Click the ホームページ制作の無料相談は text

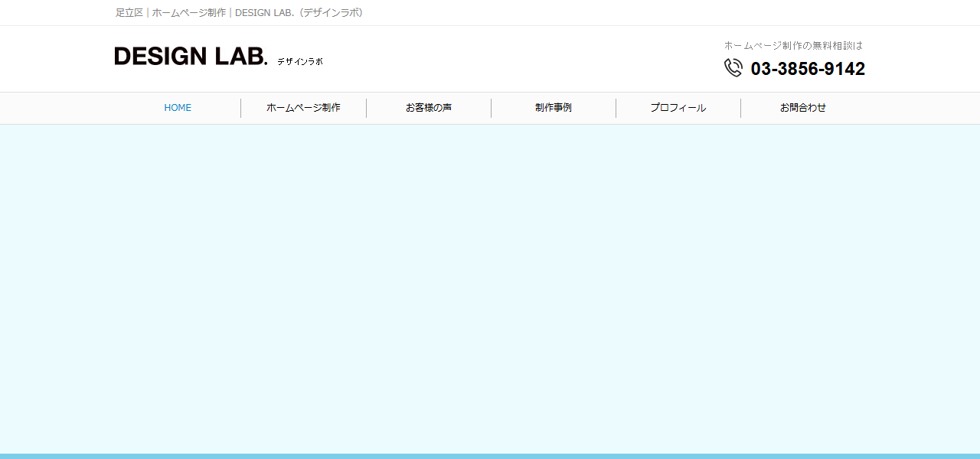793,45
